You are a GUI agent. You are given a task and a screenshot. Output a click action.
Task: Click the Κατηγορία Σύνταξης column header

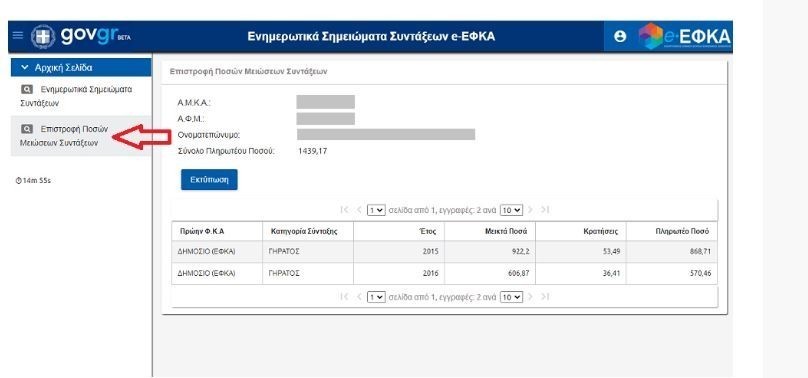coord(308,231)
